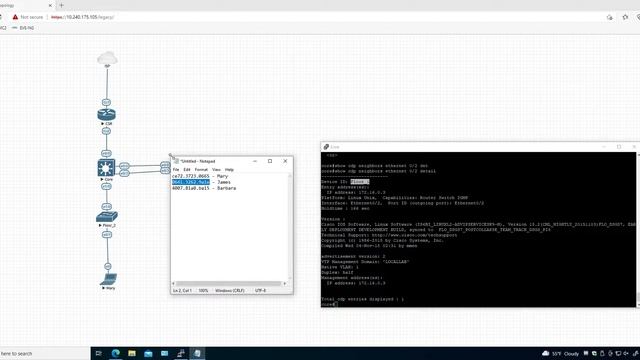The width and height of the screenshot is (640, 360).
Task: Click the read aloud icon in address bar
Action: coord(609,17)
